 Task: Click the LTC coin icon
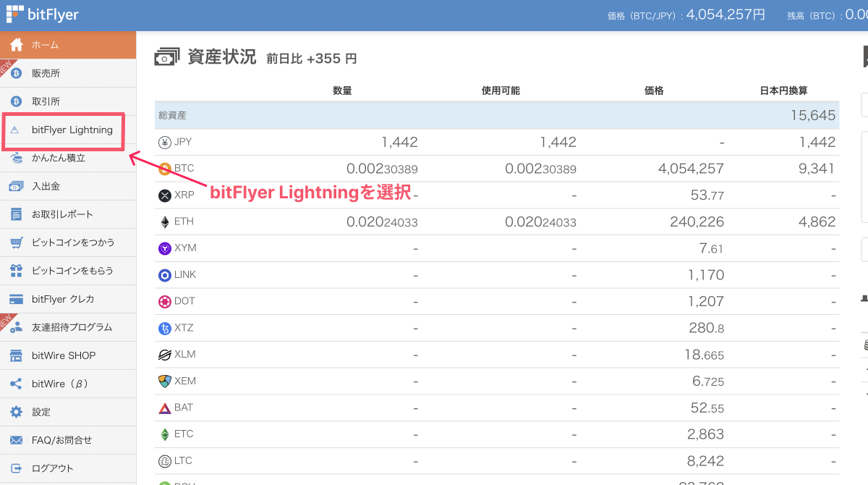164,460
